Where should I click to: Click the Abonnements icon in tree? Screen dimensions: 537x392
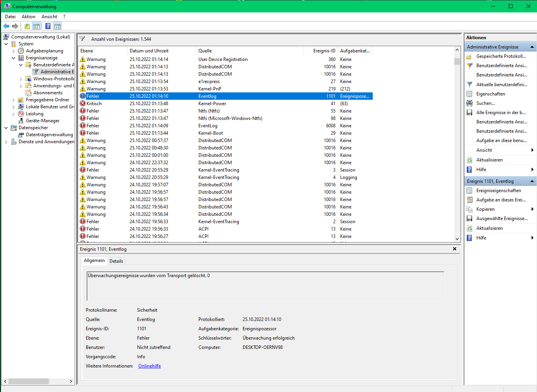click(28, 93)
